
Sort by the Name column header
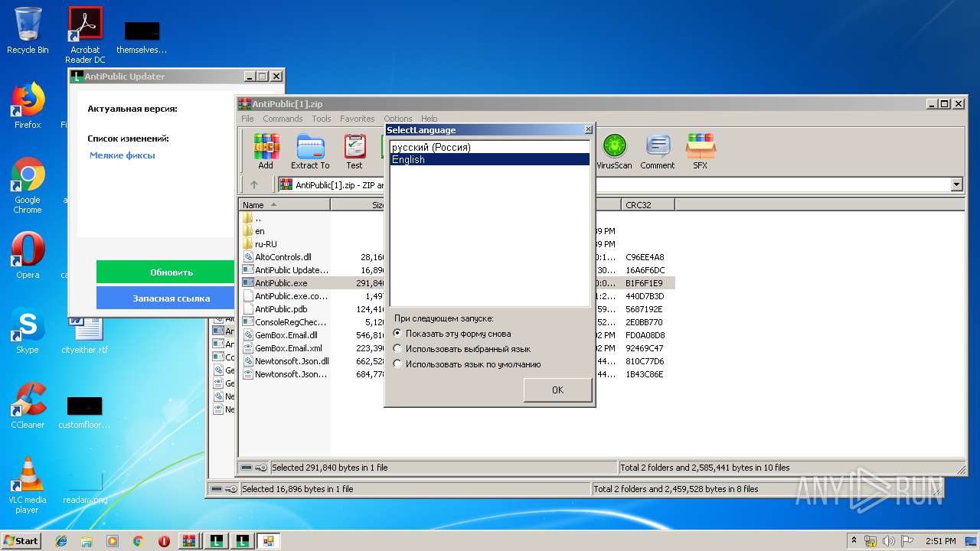(285, 205)
